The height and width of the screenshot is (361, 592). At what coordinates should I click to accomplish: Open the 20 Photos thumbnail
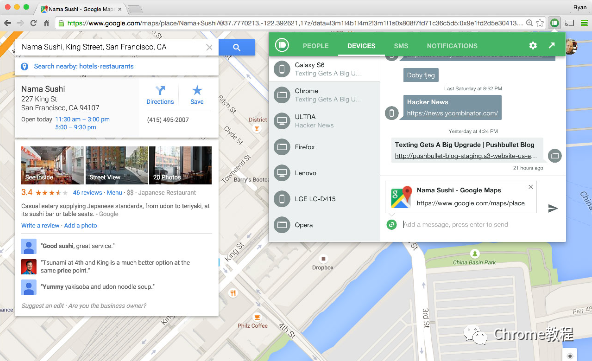pos(180,165)
